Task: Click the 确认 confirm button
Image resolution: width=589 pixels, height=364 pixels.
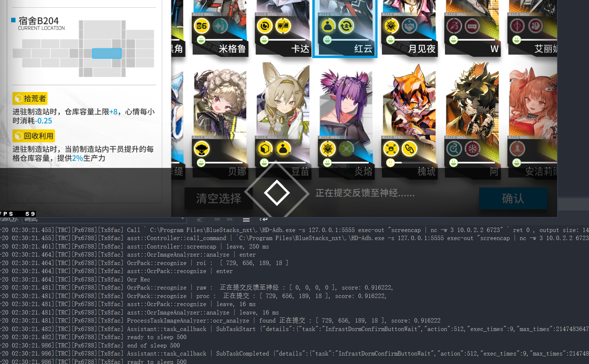Action: coord(513,198)
